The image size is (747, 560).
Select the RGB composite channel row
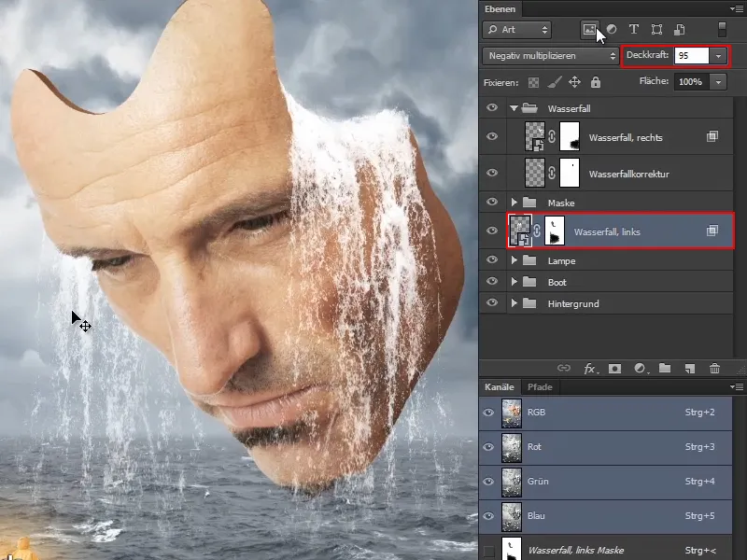point(605,413)
